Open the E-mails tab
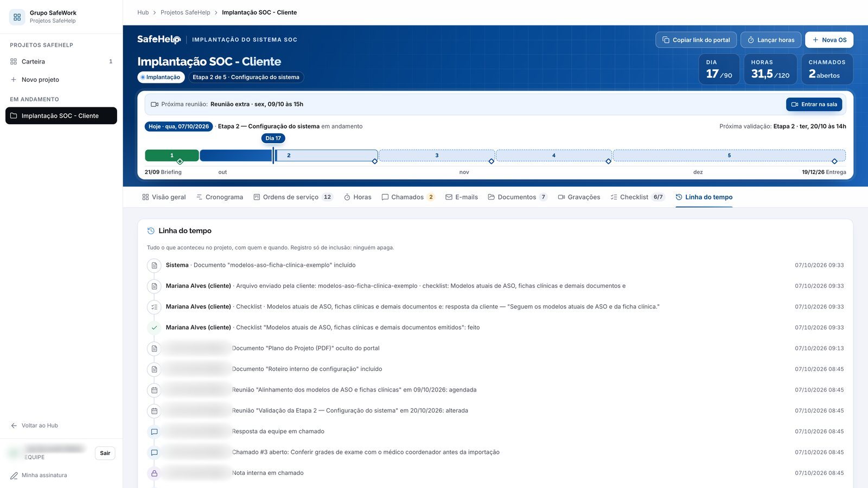 pyautogui.click(x=462, y=197)
